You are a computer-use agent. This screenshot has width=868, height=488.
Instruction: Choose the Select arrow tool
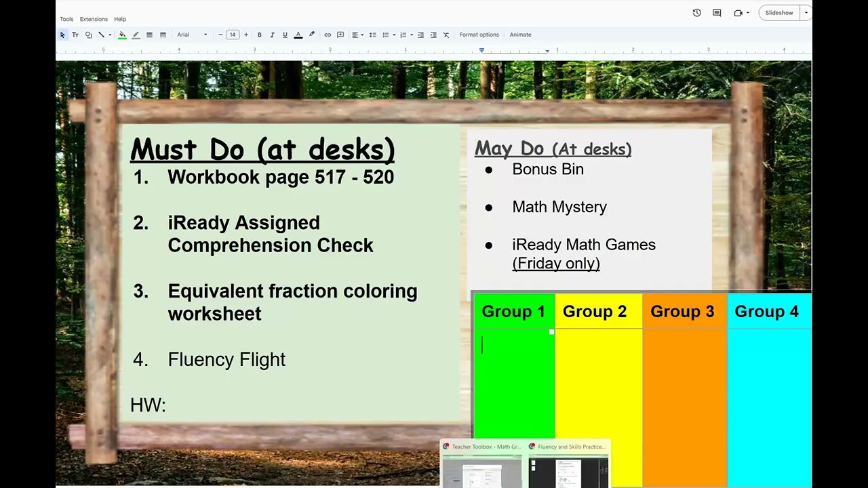[62, 35]
